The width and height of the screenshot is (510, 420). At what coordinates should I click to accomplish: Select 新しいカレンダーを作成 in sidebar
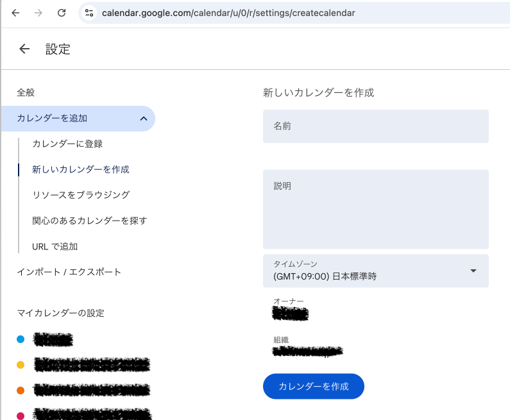[81, 169]
